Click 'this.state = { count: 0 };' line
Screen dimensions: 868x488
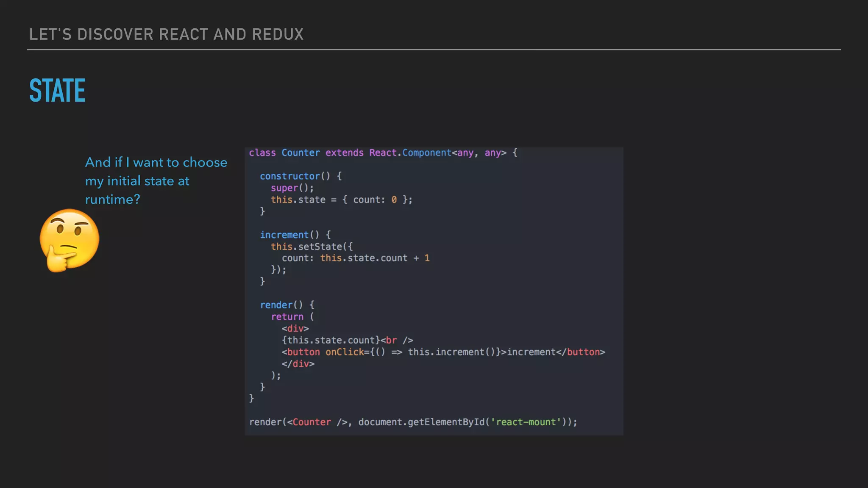(x=342, y=200)
